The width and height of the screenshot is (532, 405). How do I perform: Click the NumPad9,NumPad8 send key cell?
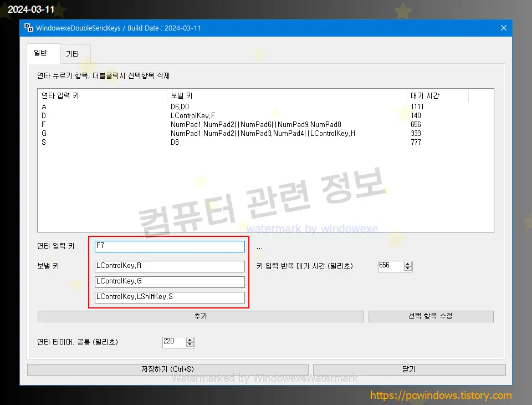[309, 124]
